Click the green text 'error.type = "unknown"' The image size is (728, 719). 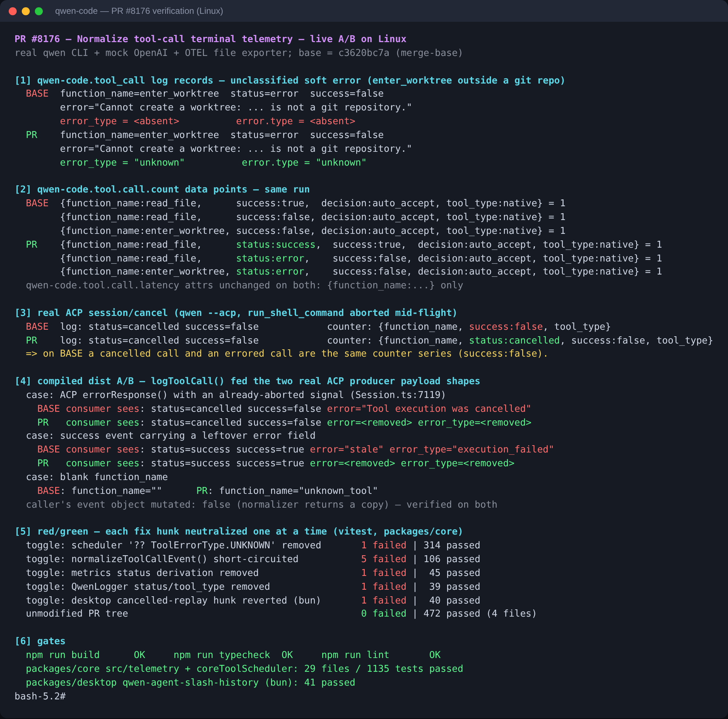pyautogui.click(x=304, y=162)
